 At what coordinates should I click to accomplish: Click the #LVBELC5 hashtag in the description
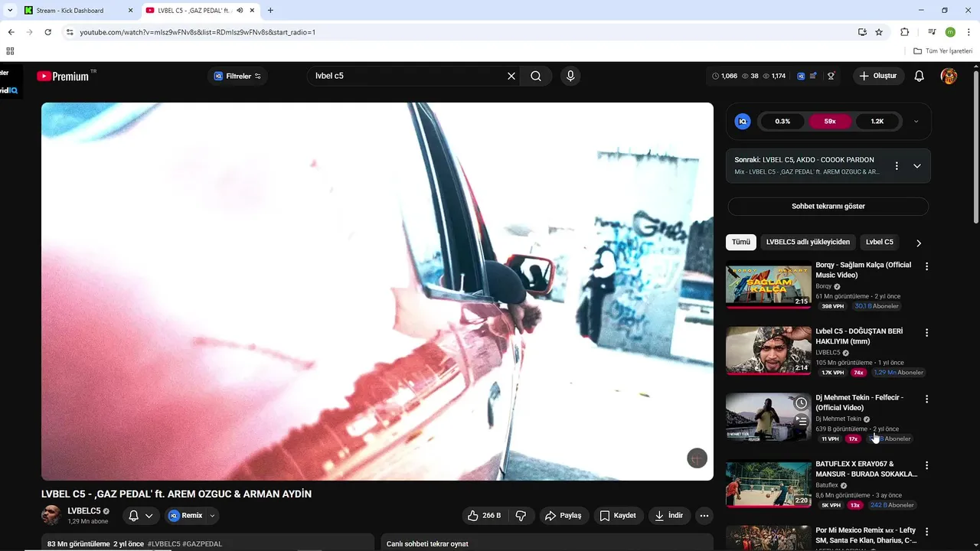click(164, 544)
